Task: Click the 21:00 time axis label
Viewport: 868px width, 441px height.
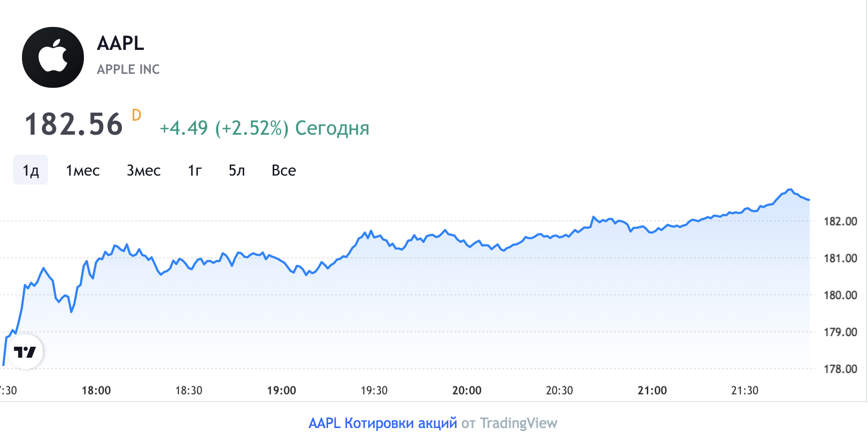Action: point(652,391)
